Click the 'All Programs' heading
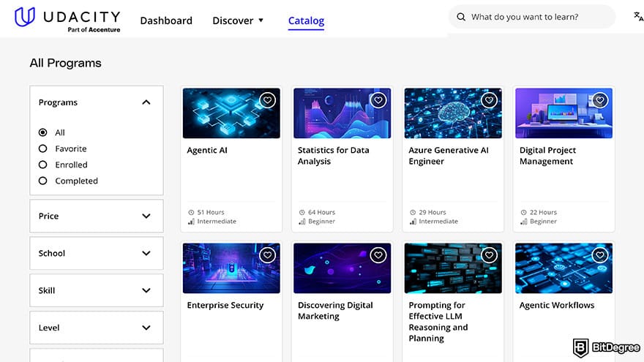This screenshot has width=644, height=362. pyautogui.click(x=65, y=63)
